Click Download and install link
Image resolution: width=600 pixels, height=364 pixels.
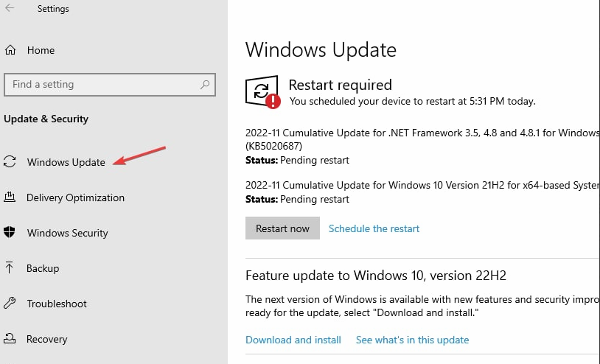pos(293,340)
